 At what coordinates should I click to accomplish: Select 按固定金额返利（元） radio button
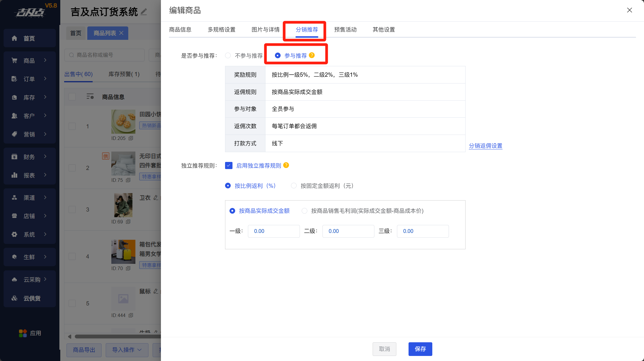[294, 186]
